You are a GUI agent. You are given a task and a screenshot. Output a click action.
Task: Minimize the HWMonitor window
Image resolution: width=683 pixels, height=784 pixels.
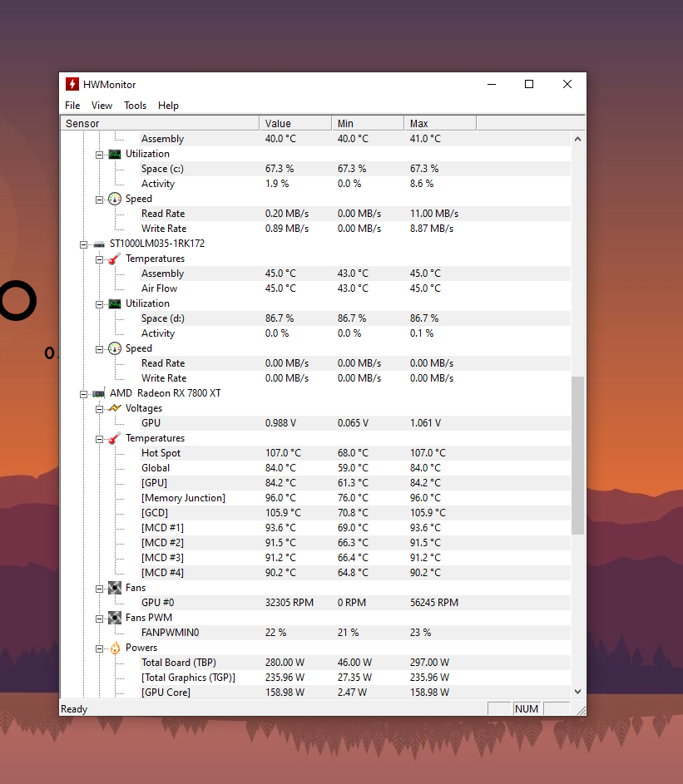(x=492, y=84)
